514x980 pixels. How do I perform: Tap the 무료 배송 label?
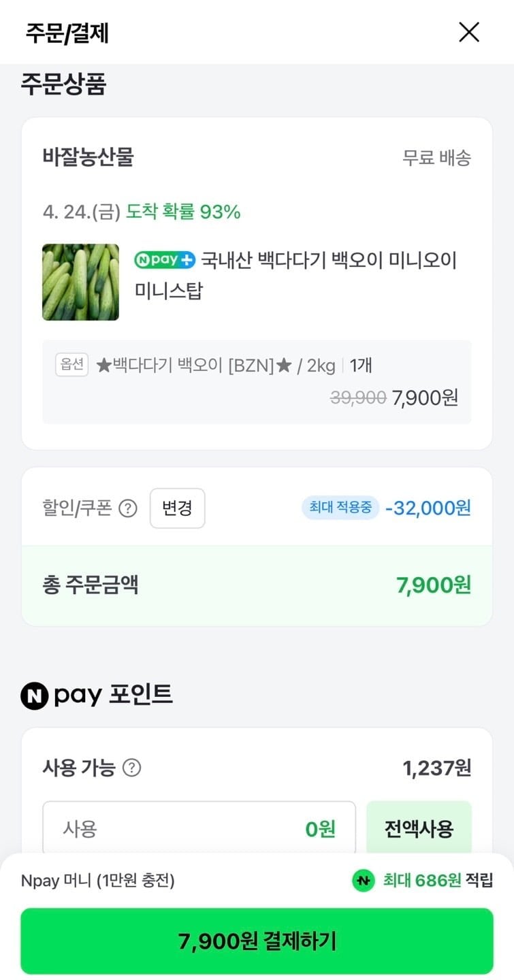pos(436,158)
